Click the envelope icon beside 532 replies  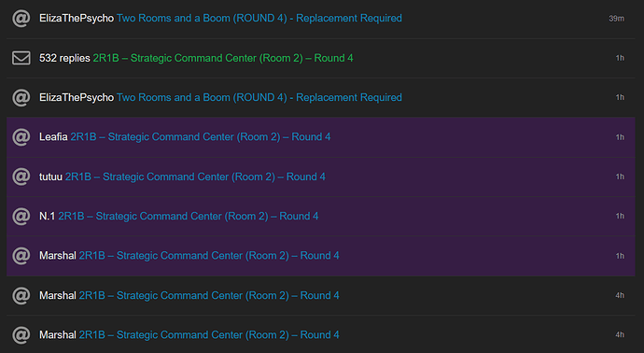tap(21, 58)
